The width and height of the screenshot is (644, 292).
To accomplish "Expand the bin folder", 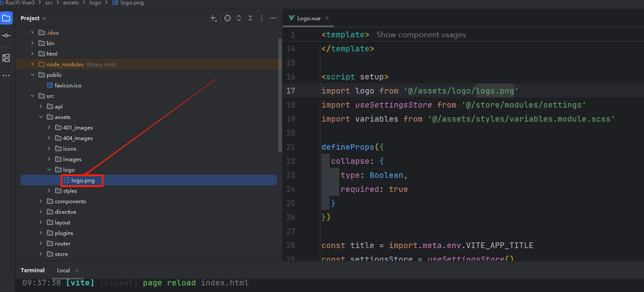I will click(x=32, y=43).
